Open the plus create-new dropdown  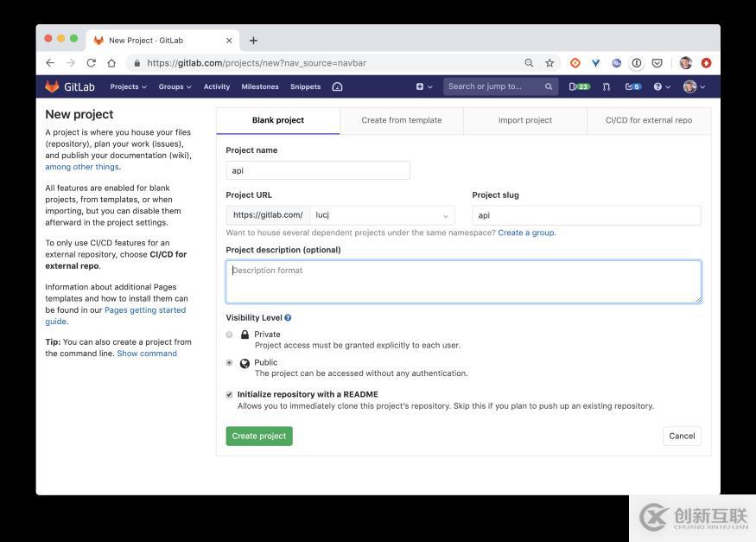pos(424,86)
